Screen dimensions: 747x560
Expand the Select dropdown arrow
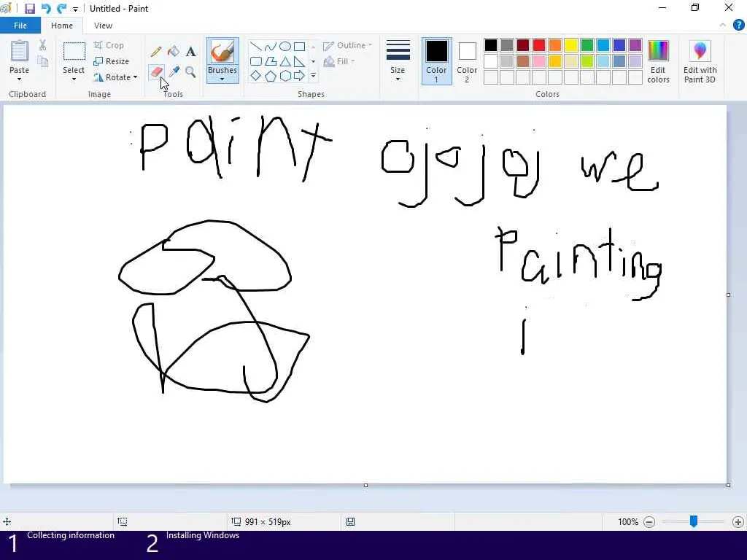(x=74, y=79)
